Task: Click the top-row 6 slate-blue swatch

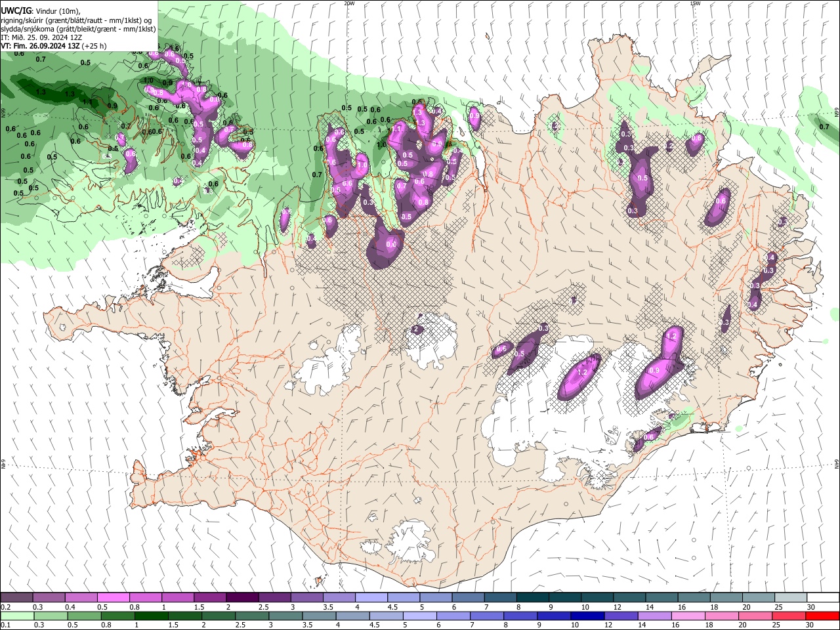Action: pos(467,598)
